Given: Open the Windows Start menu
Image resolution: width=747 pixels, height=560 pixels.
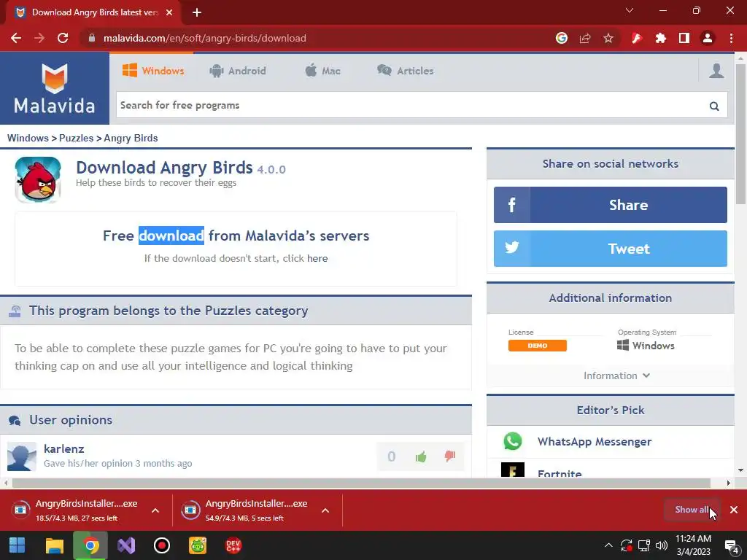Looking at the screenshot, I should pyautogui.click(x=18, y=545).
